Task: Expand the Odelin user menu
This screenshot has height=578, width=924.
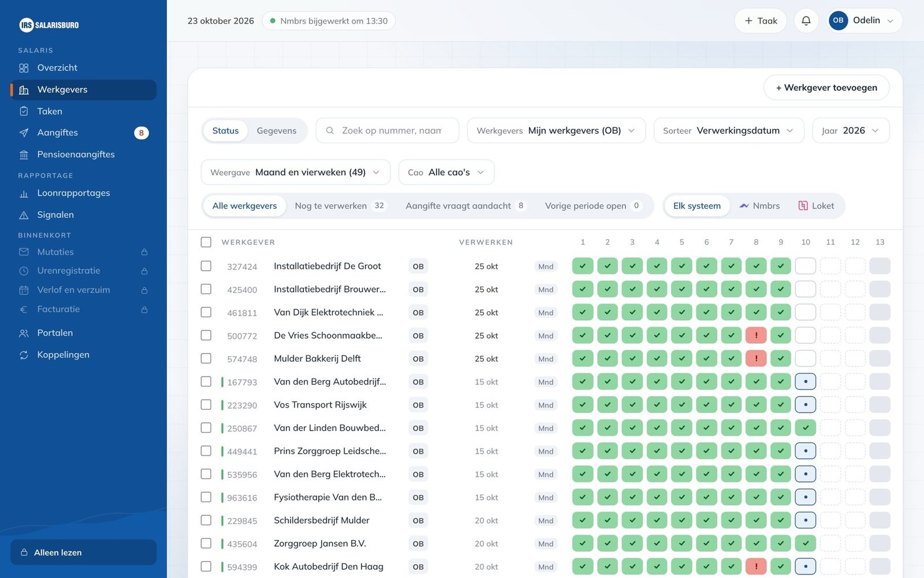Action: pos(865,21)
